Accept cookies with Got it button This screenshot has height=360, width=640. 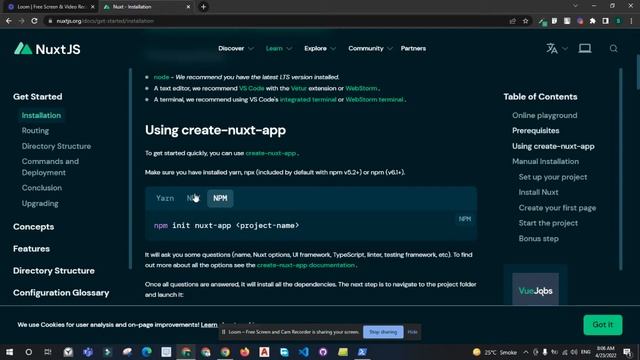tap(602, 325)
